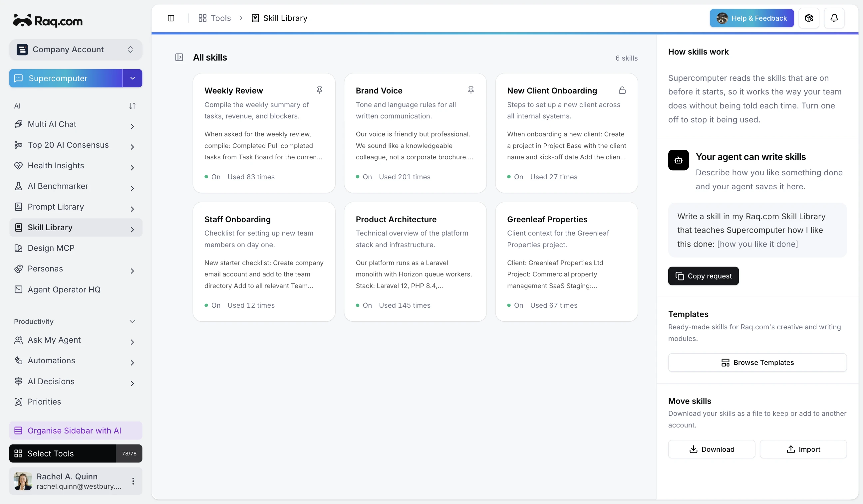Open the Raq.com raccoon logo
Viewport: 863px width, 504px height.
pyautogui.click(x=48, y=21)
